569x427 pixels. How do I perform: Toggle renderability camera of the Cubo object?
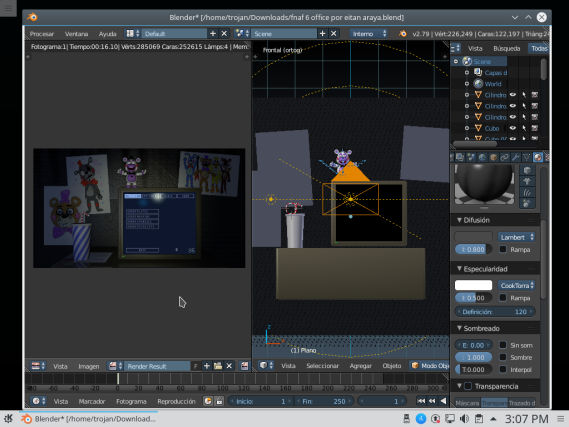click(535, 128)
